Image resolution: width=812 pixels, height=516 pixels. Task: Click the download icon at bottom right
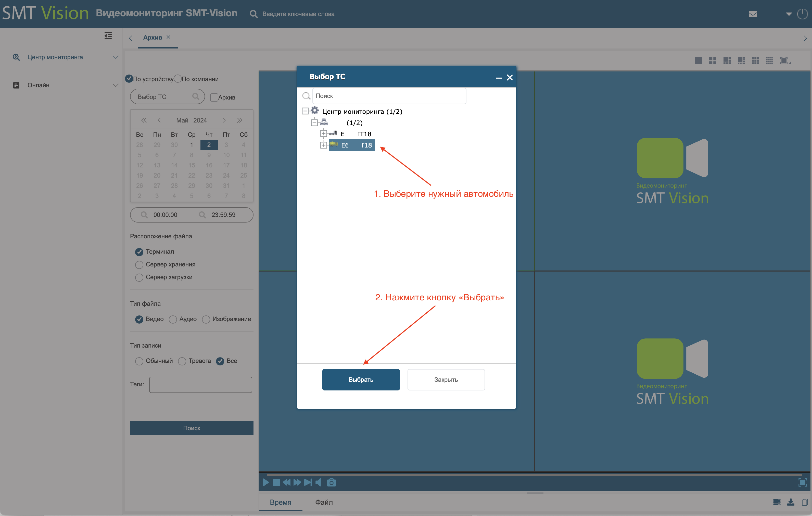pyautogui.click(x=790, y=502)
